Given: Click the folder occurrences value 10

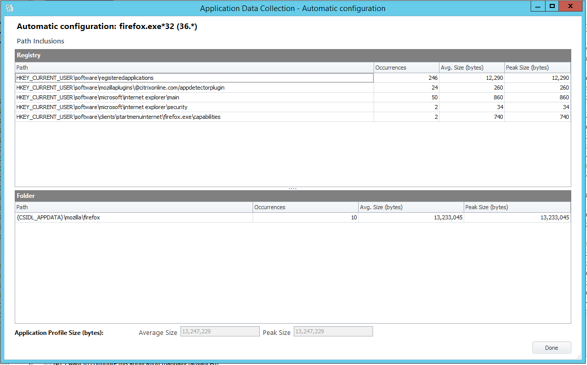Looking at the screenshot, I should 305,218.
